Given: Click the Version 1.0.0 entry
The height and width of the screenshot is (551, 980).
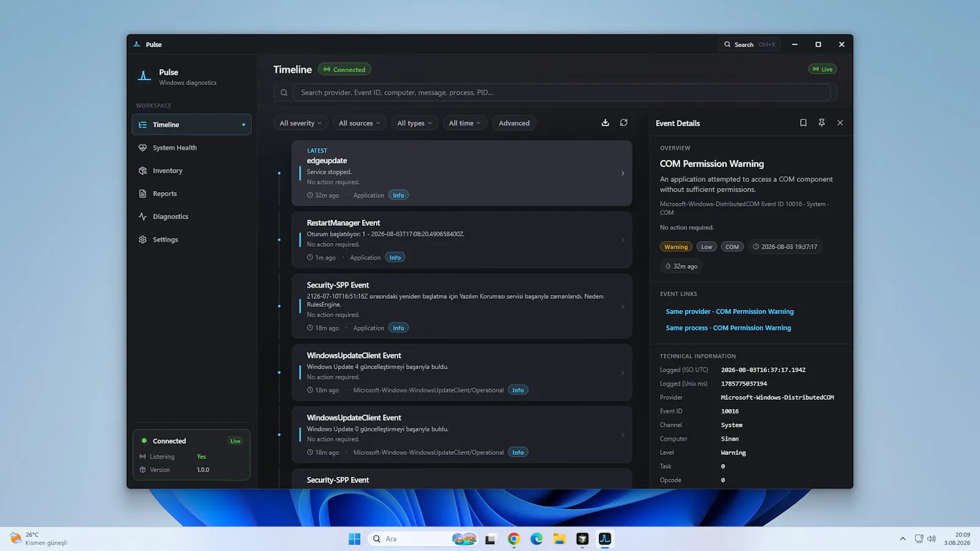Looking at the screenshot, I should 192,470.
